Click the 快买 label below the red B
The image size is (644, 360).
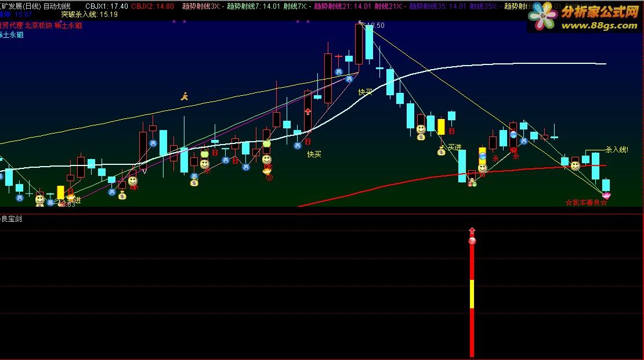[x=314, y=154]
